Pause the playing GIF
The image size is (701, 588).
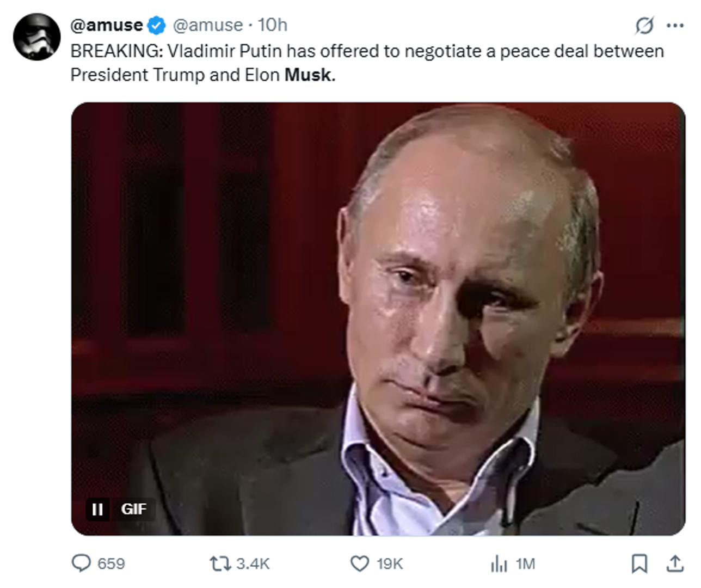click(x=98, y=509)
